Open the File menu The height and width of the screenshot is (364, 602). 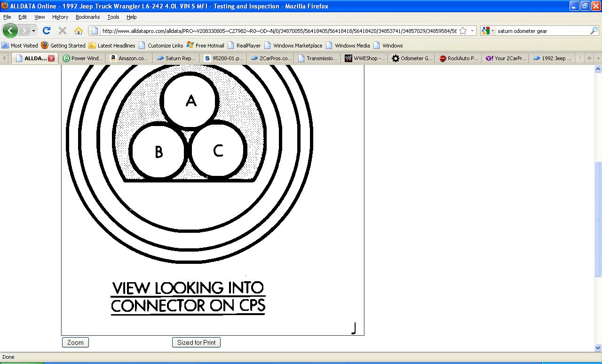pyautogui.click(x=7, y=17)
